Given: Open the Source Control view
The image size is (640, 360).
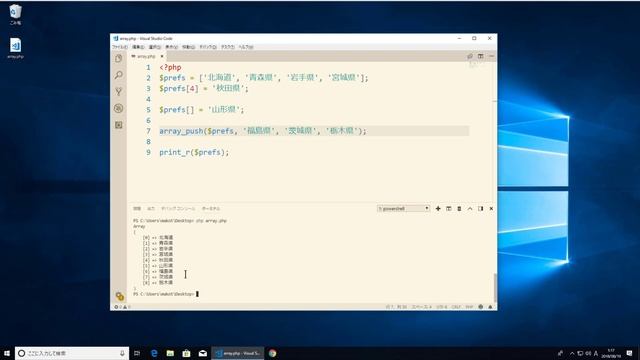Looking at the screenshot, I should click(119, 92).
